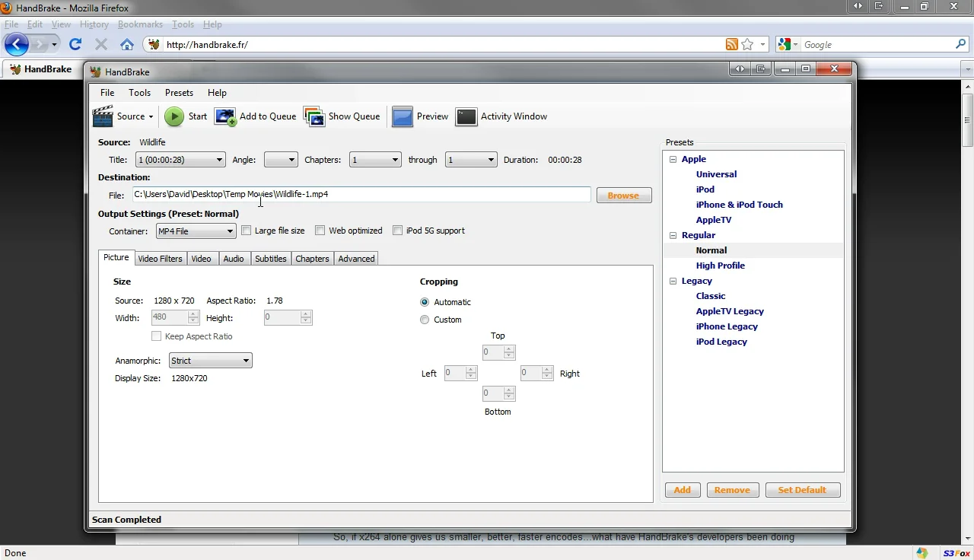Select Automatic cropping radio button
Screen dimensions: 974x560
[425, 302]
